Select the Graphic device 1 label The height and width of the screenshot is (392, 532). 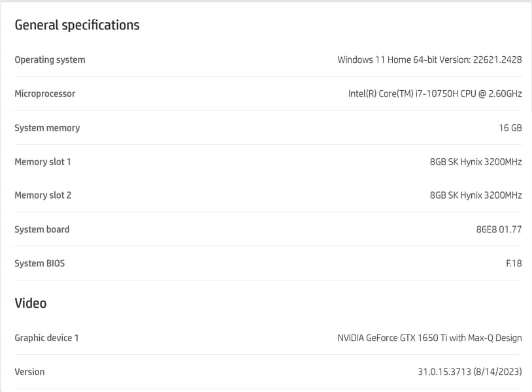pos(46,338)
